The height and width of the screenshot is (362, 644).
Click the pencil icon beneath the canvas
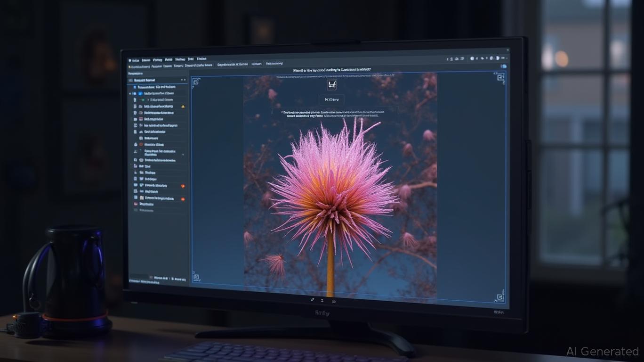click(x=312, y=299)
